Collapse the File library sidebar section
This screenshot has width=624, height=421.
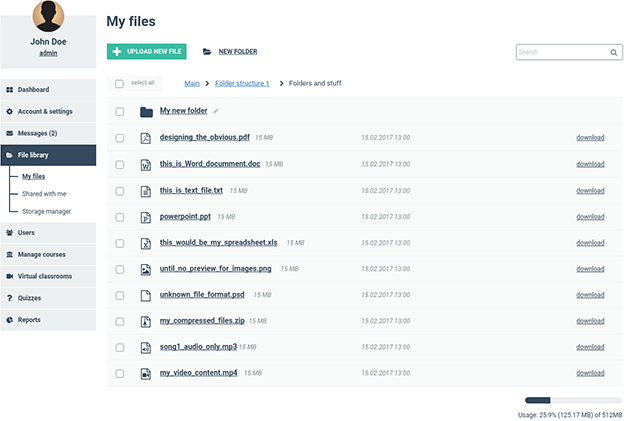(x=48, y=155)
